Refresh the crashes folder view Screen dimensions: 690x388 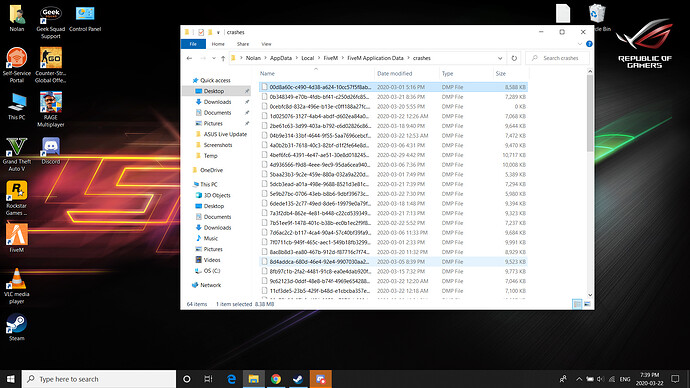[514, 58]
